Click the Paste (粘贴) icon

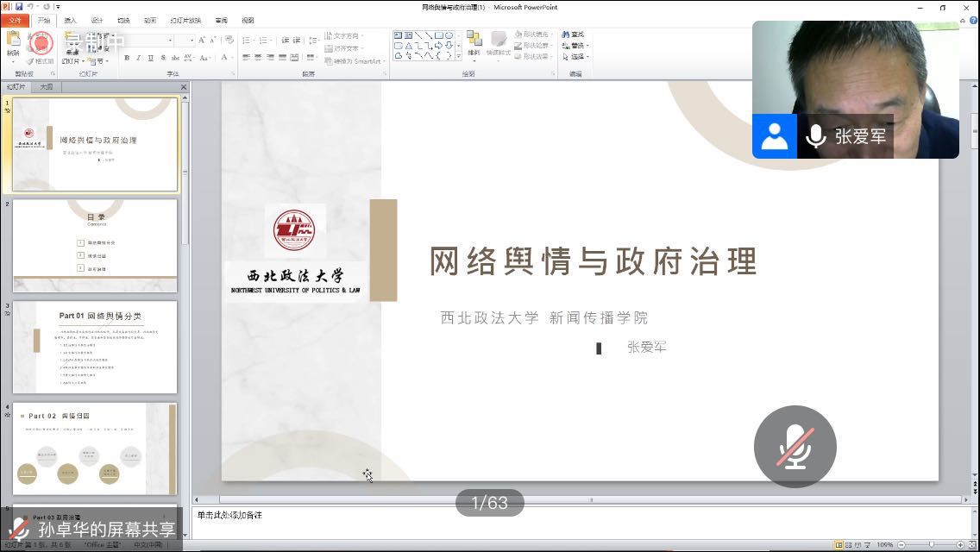13,43
